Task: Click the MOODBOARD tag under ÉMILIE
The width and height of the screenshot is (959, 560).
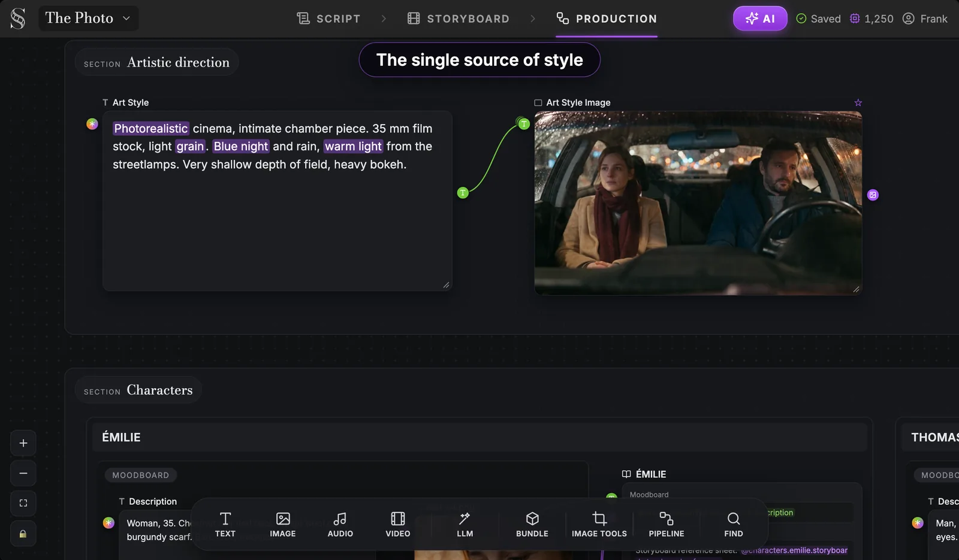Action: [141, 475]
